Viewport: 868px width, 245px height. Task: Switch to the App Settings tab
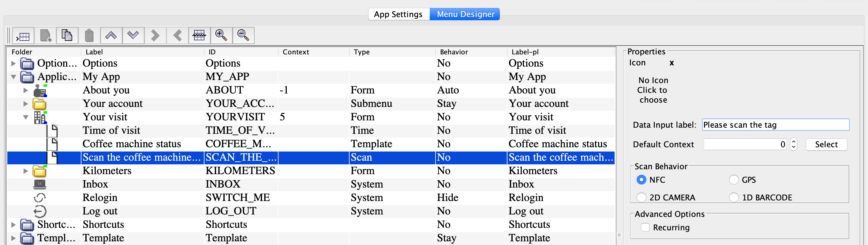coord(398,14)
